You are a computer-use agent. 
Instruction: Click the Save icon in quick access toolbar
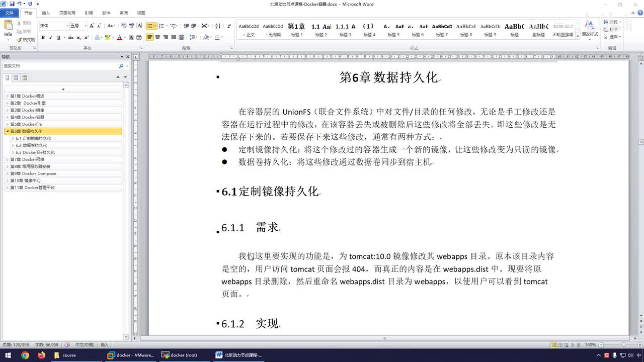(12, 4)
